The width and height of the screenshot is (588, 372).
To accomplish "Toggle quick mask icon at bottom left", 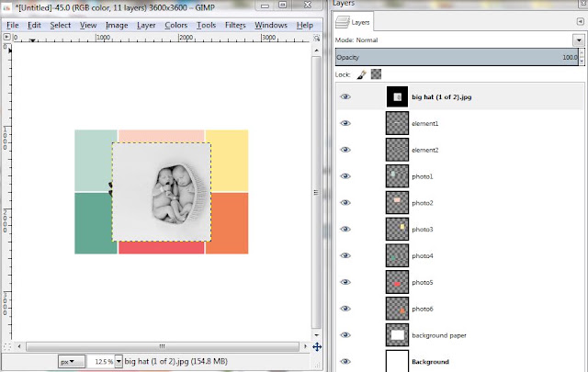I will [x=6, y=346].
